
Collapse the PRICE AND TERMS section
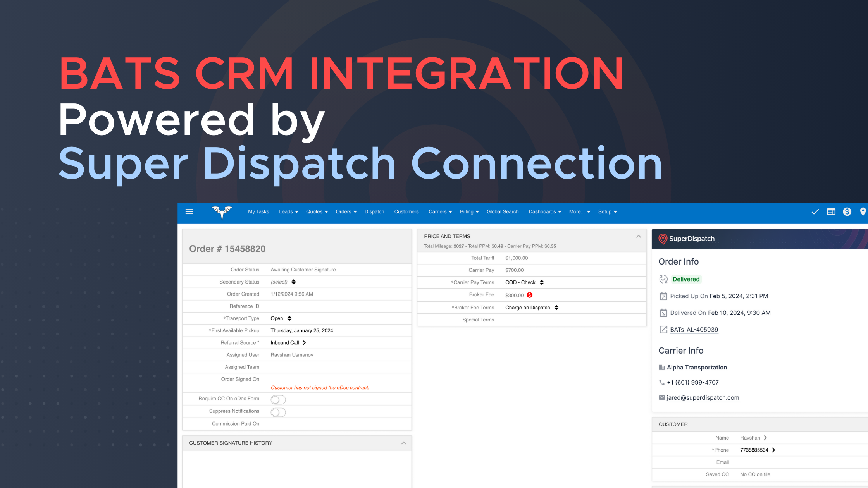639,236
